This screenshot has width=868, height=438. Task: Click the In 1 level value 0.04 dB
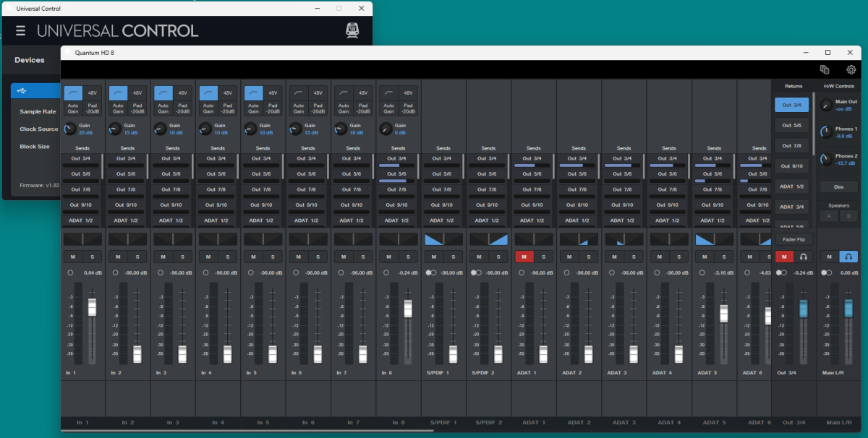[93, 272]
